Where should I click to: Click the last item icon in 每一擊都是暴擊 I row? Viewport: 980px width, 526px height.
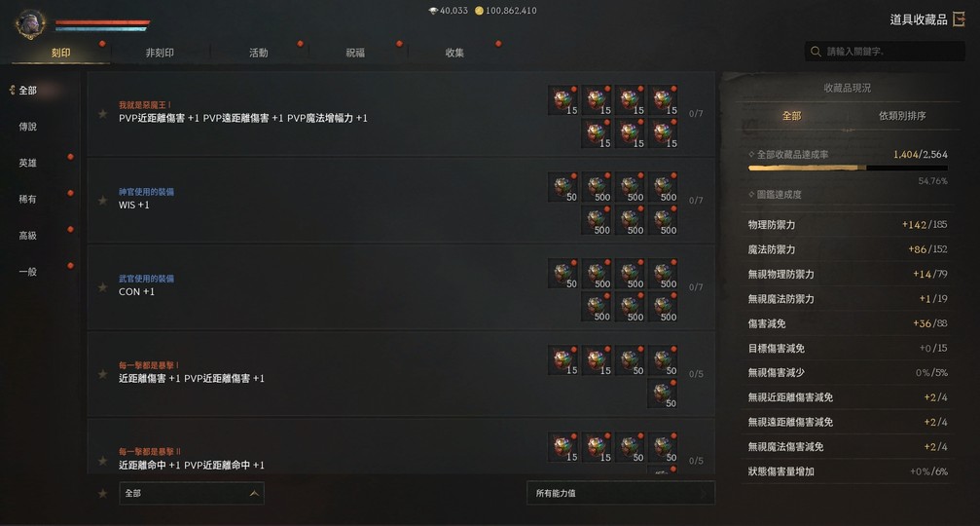point(663,394)
